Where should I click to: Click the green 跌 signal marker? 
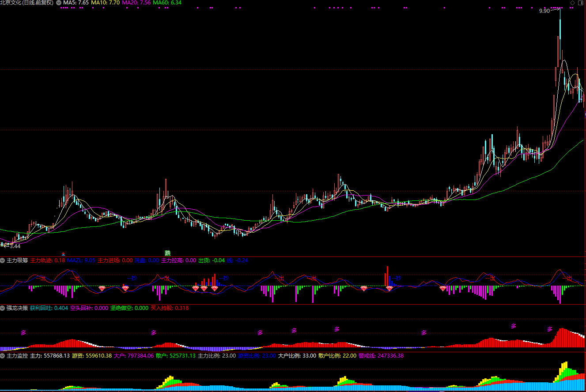(167, 253)
